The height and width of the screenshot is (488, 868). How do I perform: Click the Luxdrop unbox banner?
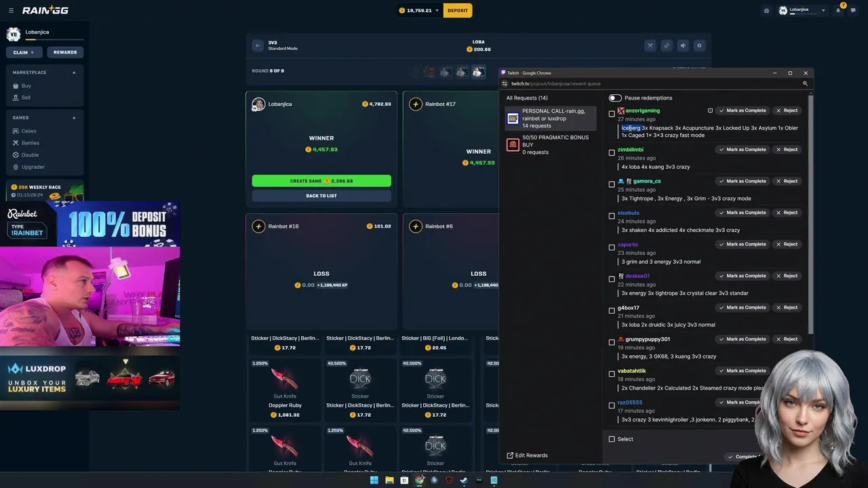click(90, 378)
